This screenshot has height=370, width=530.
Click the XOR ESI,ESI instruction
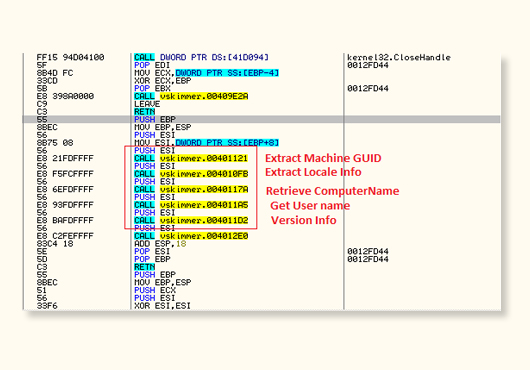tap(162, 306)
